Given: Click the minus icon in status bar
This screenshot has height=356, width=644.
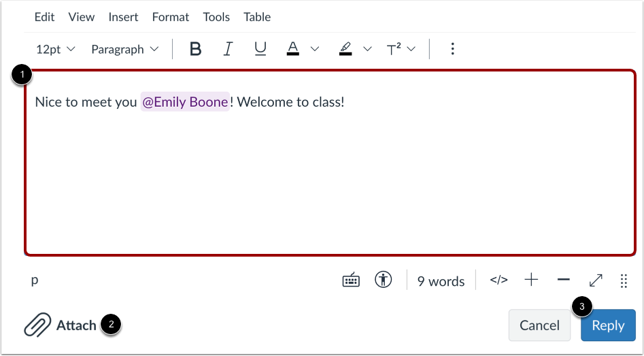Looking at the screenshot, I should 564,280.
